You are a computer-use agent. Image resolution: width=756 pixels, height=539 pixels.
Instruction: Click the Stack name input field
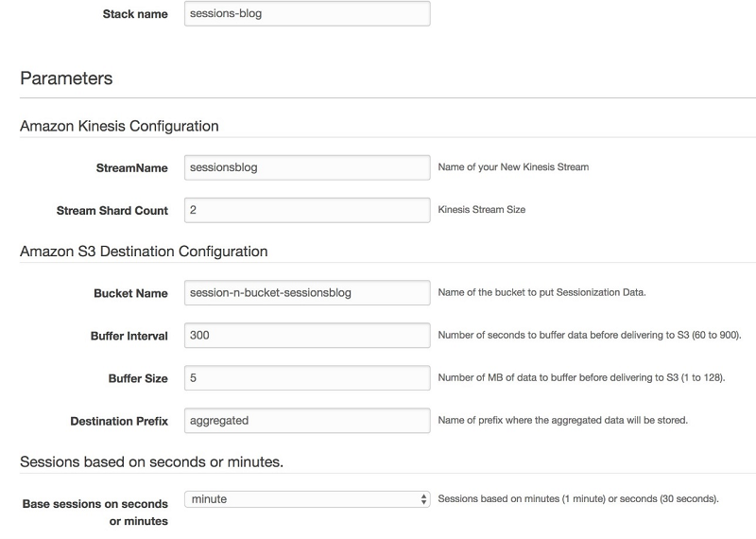[x=305, y=14]
